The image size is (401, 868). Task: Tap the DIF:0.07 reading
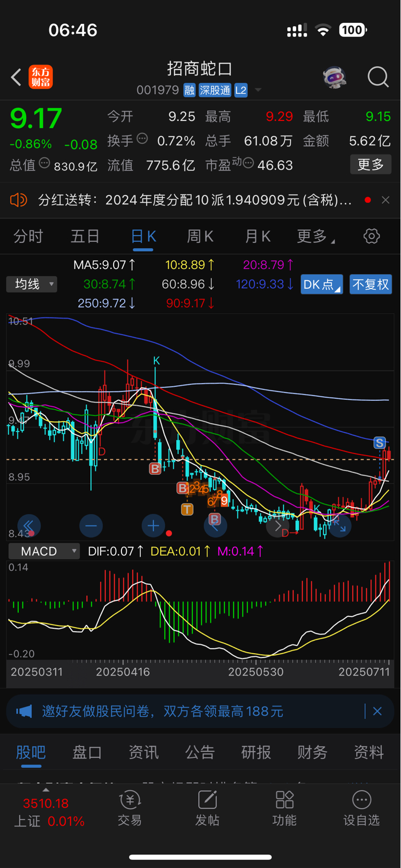[x=116, y=551]
